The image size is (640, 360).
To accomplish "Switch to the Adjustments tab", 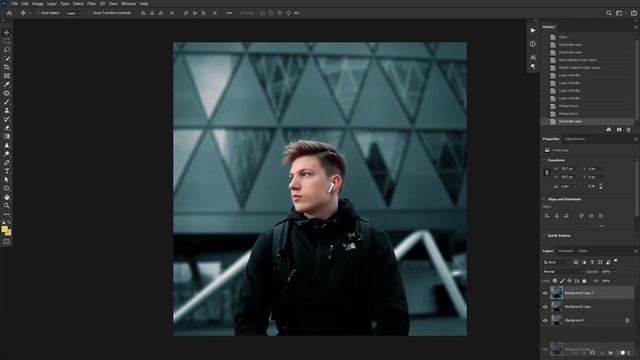I will tap(575, 139).
